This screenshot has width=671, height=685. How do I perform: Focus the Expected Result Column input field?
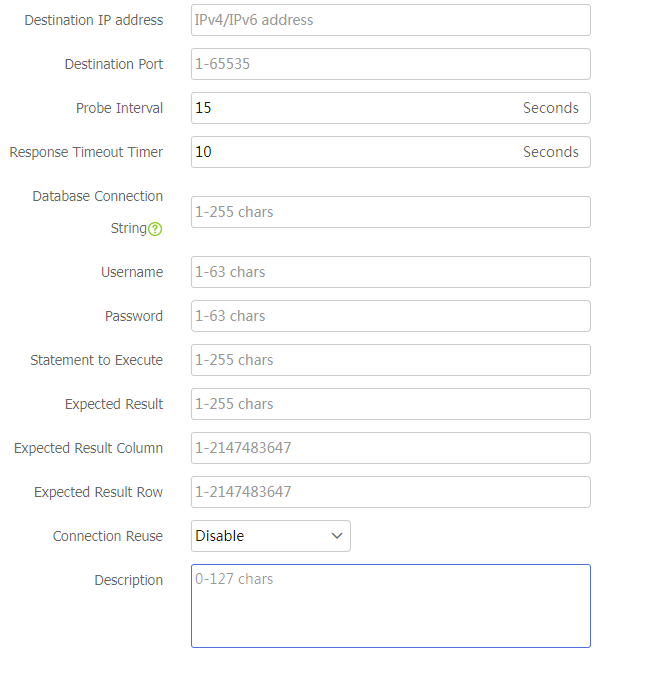390,448
